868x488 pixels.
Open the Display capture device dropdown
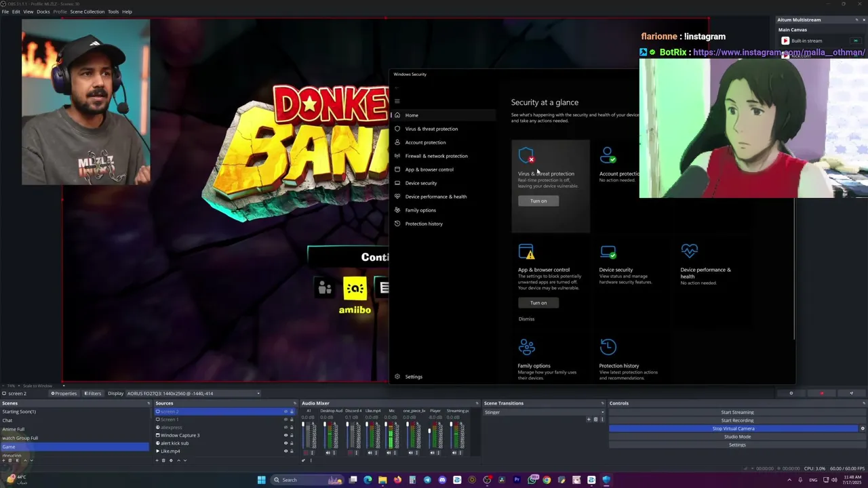click(x=193, y=393)
